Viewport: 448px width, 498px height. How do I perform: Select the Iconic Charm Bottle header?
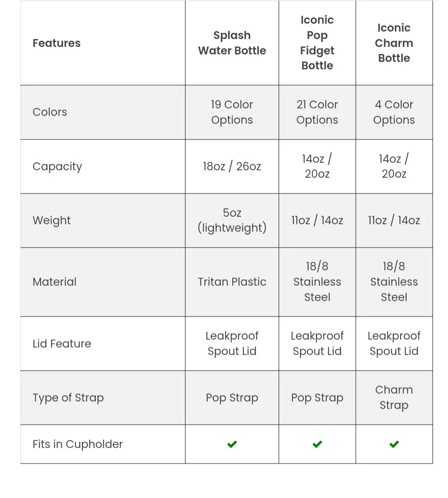(x=394, y=43)
